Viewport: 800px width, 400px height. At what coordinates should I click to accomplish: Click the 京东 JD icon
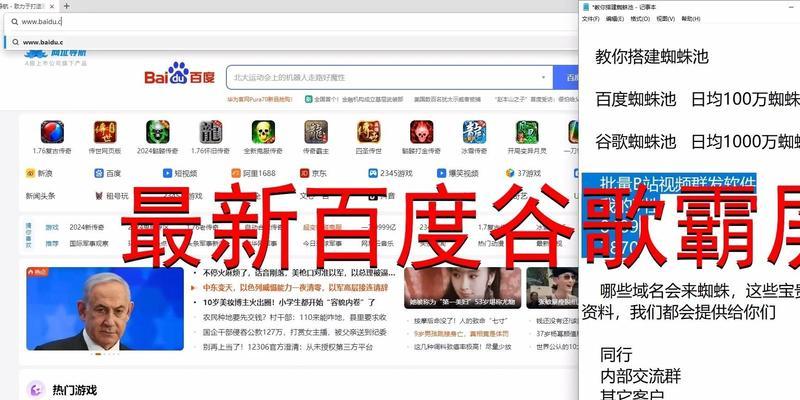pos(305,173)
